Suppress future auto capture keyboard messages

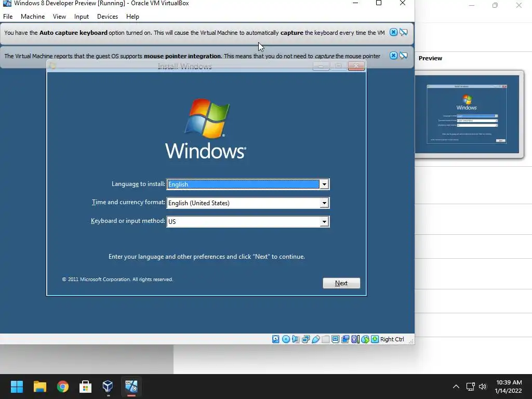[403, 32]
